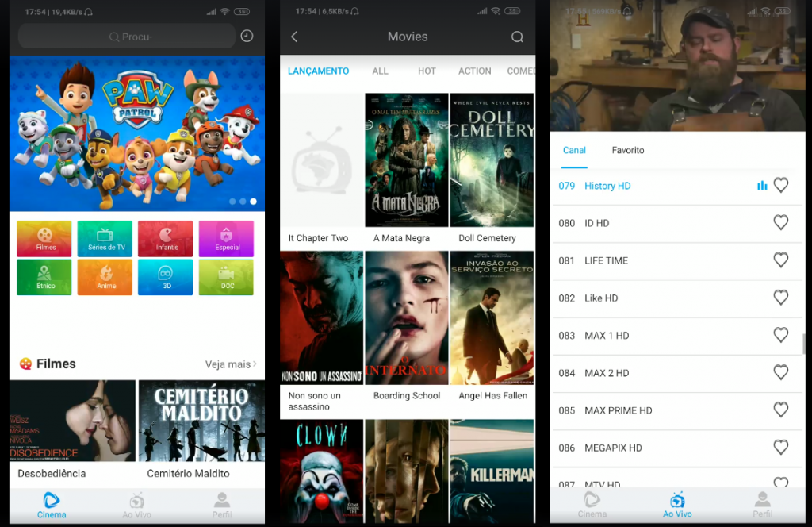Play channel 080 ID HD
This screenshot has width=812, height=527.
tap(677, 223)
